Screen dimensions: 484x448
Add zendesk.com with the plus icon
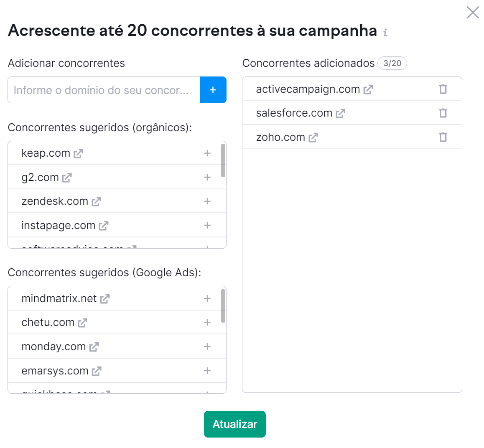tap(207, 201)
